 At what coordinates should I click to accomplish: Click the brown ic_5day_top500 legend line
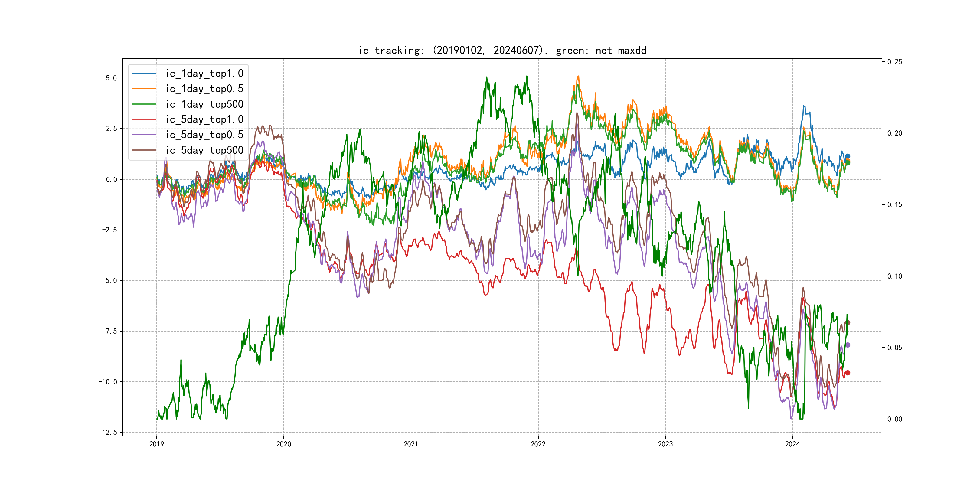pyautogui.click(x=144, y=150)
